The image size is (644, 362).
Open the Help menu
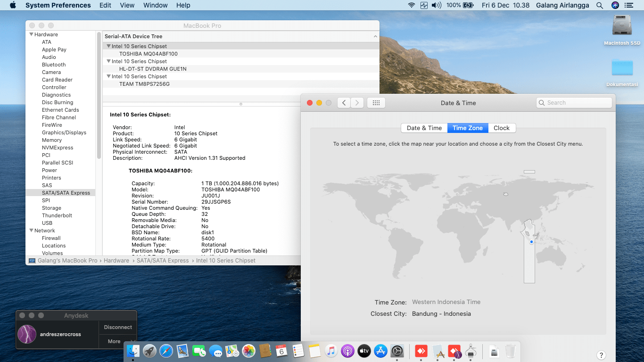coord(183,5)
